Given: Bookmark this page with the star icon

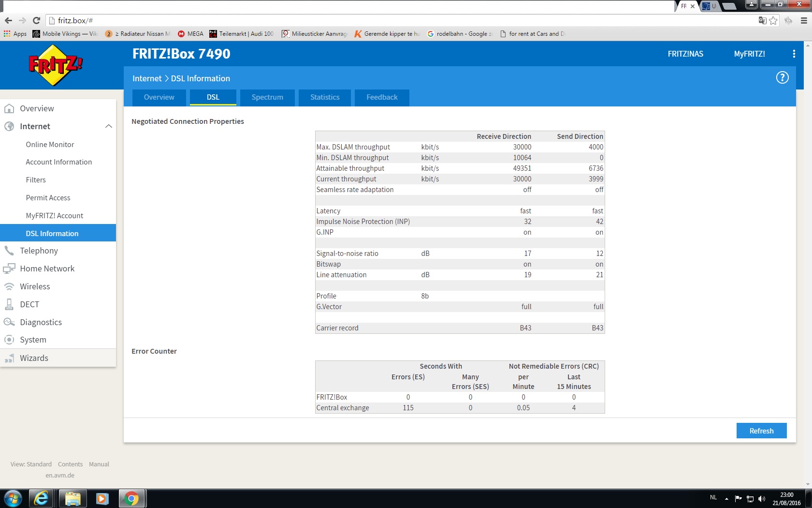Looking at the screenshot, I should click(773, 20).
